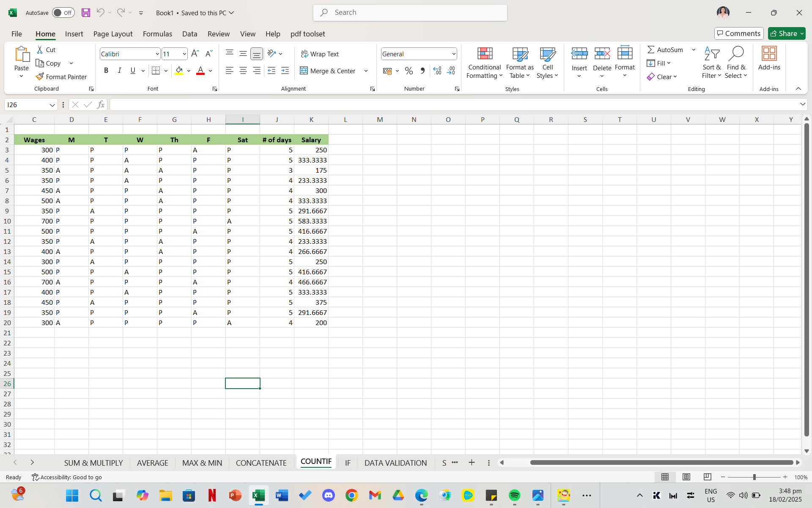Toggle Wrap Text on
The width and height of the screenshot is (812, 508).
pyautogui.click(x=320, y=54)
